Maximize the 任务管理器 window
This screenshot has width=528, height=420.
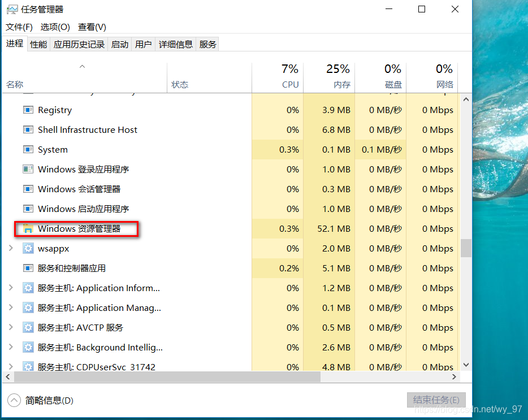422,9
